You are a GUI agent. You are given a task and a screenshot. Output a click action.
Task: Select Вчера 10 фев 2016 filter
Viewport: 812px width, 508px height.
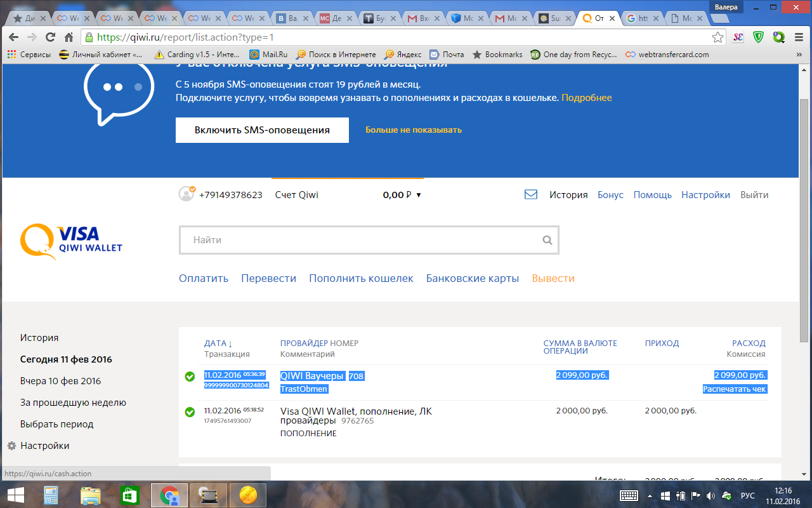[60, 381]
